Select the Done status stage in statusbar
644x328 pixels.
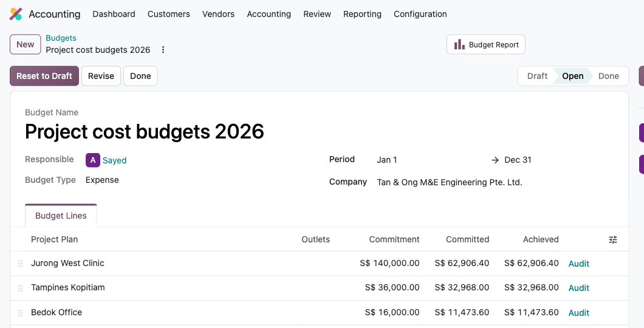pyautogui.click(x=609, y=76)
